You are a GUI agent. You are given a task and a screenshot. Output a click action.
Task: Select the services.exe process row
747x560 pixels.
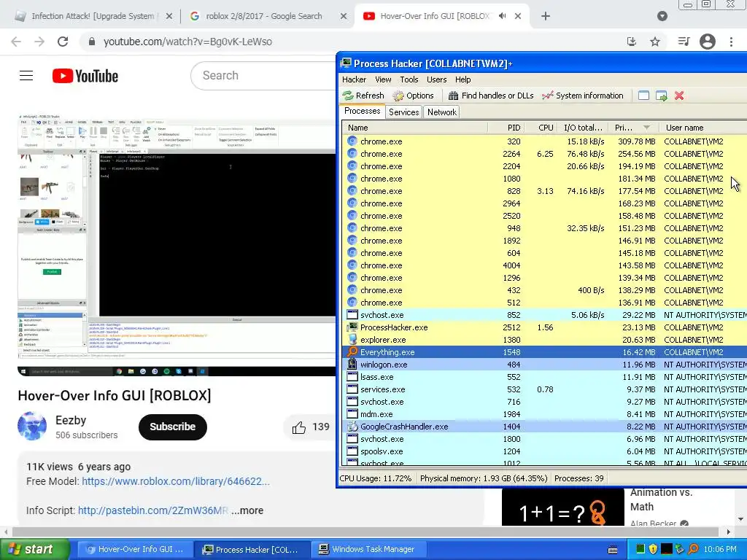coord(544,389)
